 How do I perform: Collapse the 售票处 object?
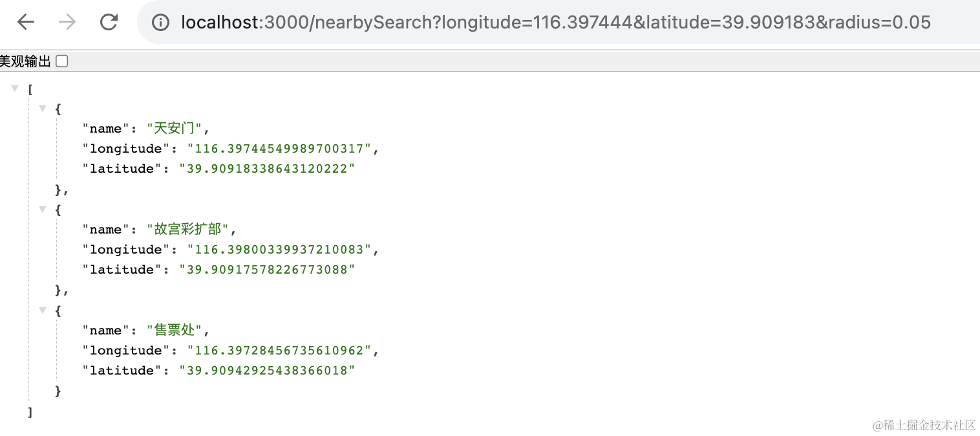coord(43,310)
